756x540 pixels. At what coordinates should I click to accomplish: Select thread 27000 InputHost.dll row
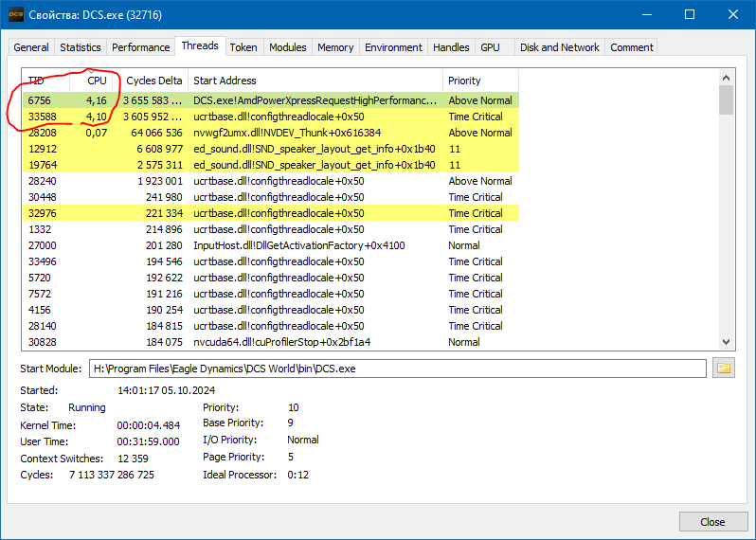pos(271,245)
